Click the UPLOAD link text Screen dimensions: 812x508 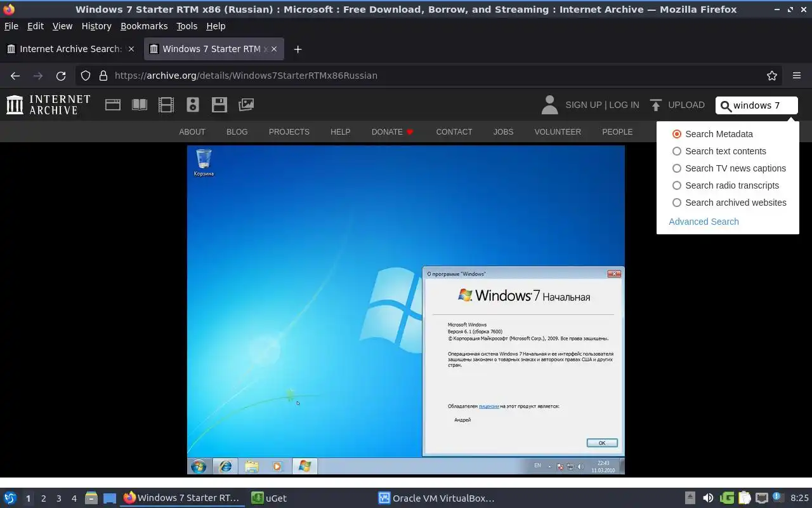tap(686, 105)
